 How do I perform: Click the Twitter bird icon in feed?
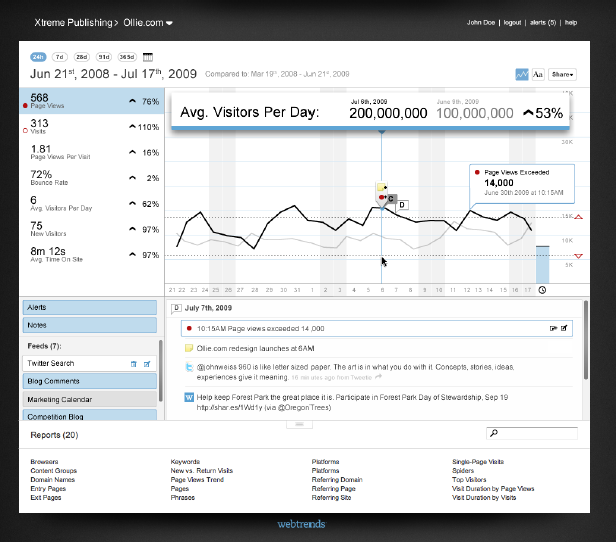189,367
